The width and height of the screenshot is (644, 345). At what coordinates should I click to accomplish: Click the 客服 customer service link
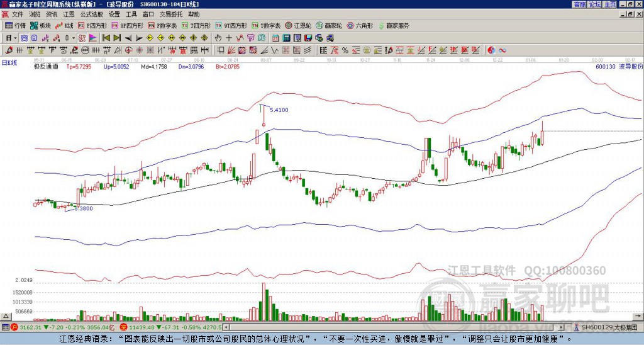pyautogui.click(x=579, y=4)
